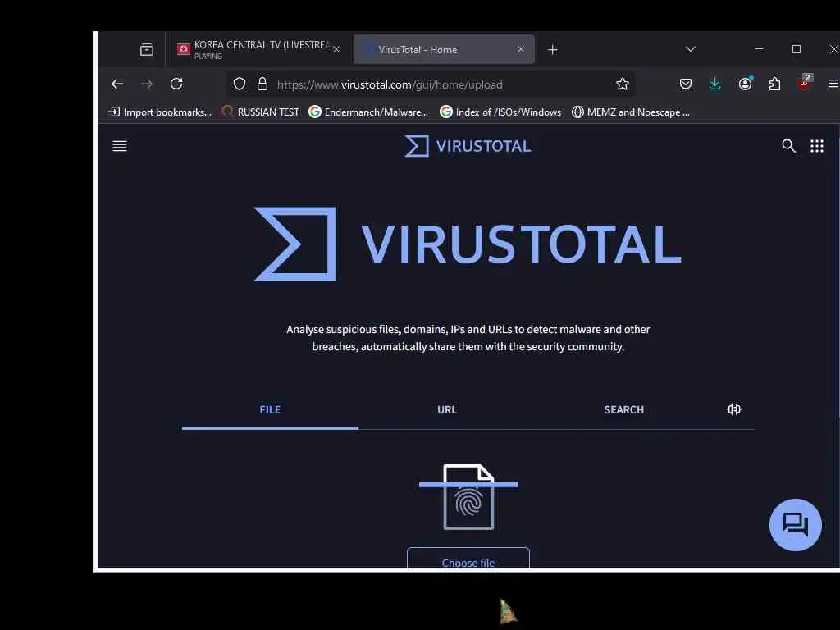The width and height of the screenshot is (840, 630).
Task: Click the Choose file button
Action: (468, 558)
